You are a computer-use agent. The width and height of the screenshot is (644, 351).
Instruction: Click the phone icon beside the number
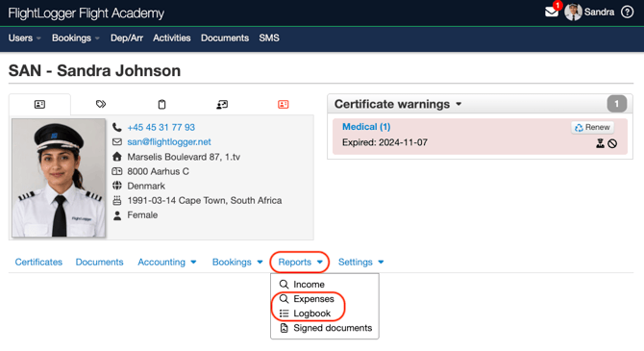click(117, 127)
